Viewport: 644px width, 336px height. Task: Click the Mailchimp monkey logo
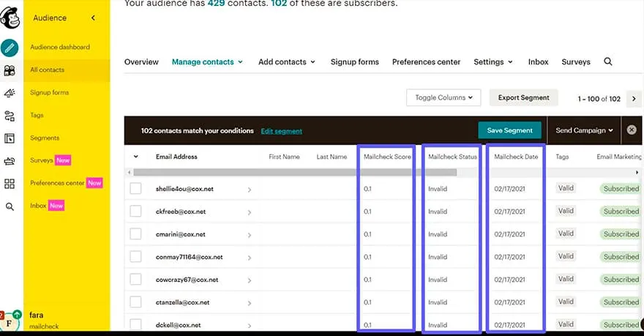pos(10,18)
